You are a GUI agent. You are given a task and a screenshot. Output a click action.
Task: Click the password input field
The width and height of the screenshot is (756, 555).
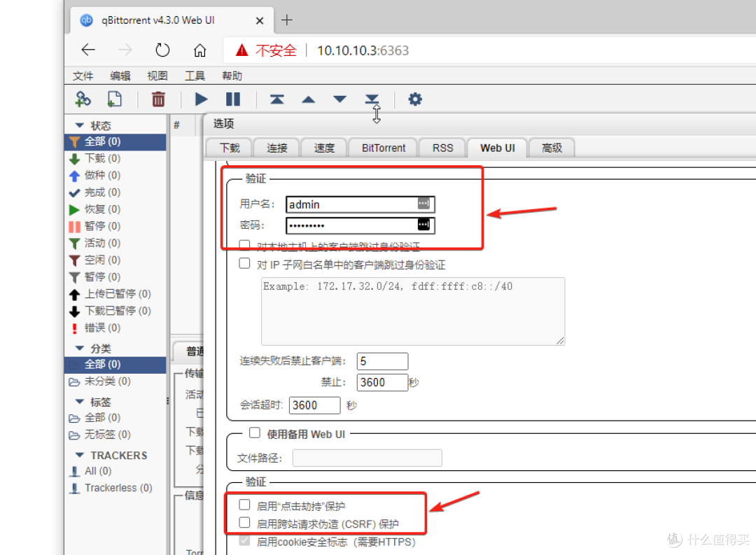pyautogui.click(x=360, y=225)
